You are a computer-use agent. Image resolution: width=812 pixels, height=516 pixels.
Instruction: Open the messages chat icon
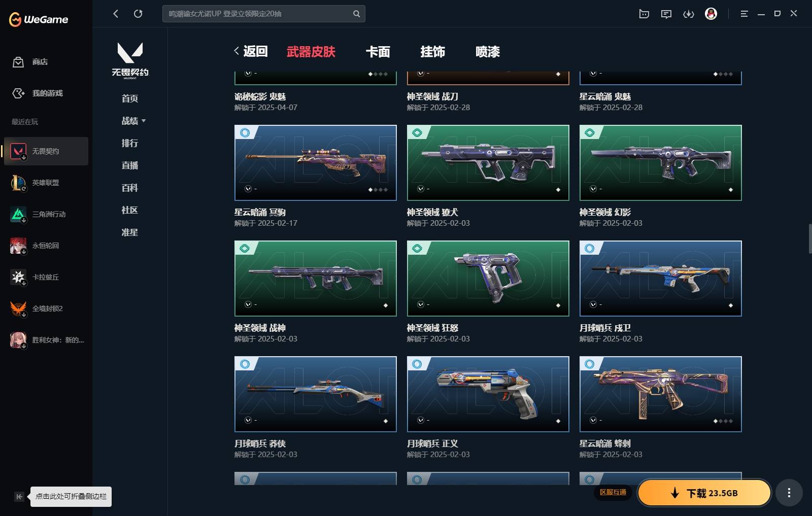(x=666, y=14)
